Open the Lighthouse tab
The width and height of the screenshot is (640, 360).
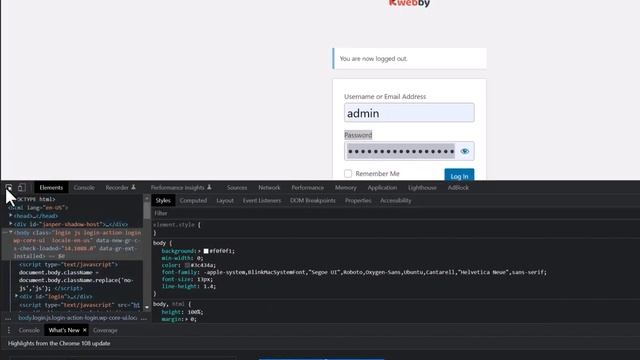click(x=422, y=188)
